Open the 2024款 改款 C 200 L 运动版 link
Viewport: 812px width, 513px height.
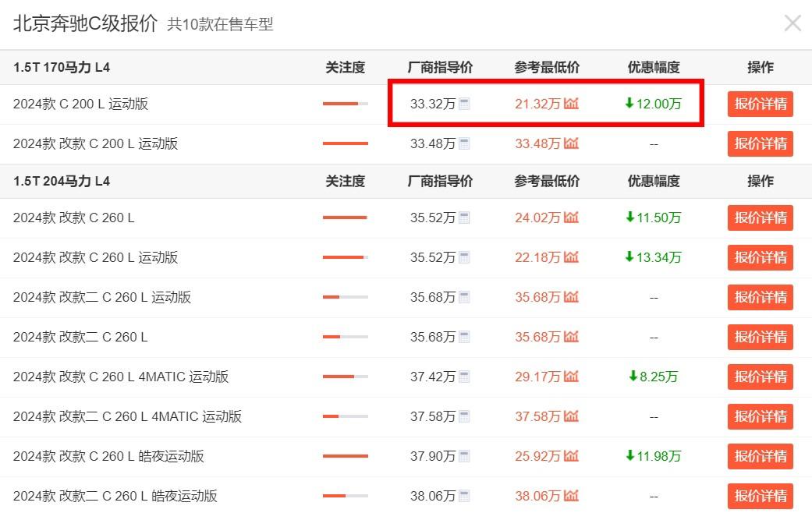(95, 143)
